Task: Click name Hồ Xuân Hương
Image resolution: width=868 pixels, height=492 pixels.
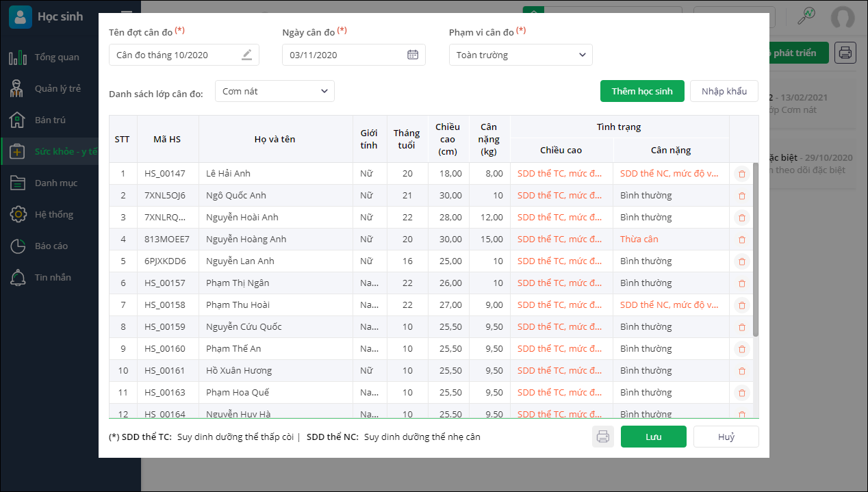Action: point(239,371)
